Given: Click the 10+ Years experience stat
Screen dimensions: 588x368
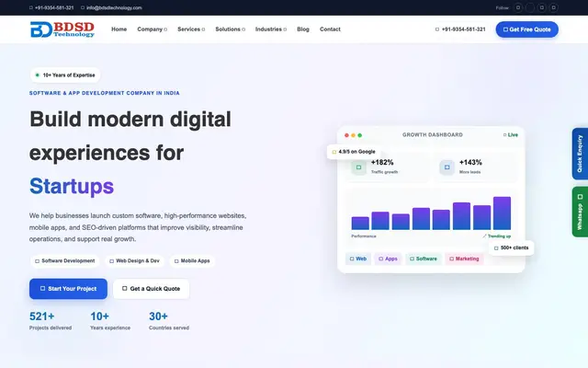Looking at the screenshot, I should click(110, 321).
